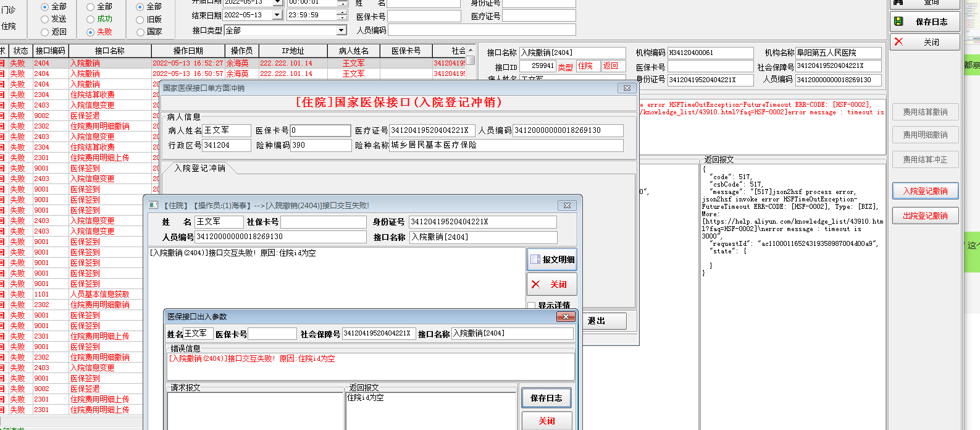The width and height of the screenshot is (980, 430).
Task: Click the 费用结算撤销 button
Action: [x=925, y=112]
